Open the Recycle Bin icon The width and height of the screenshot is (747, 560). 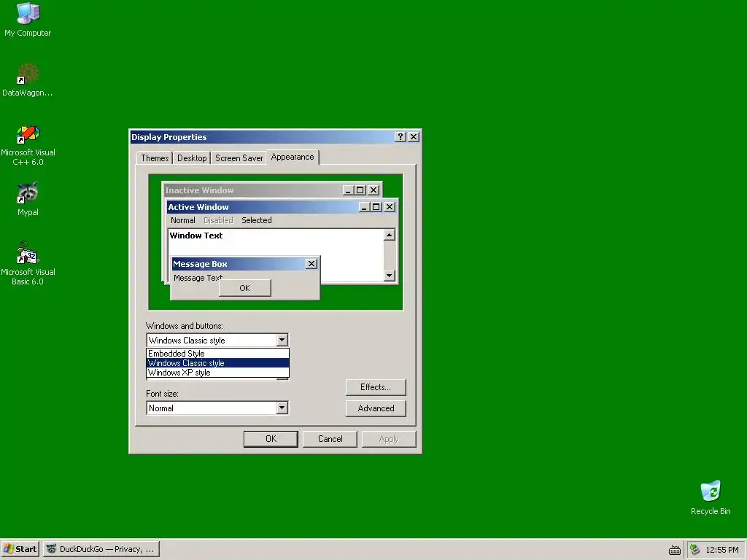tap(711, 497)
